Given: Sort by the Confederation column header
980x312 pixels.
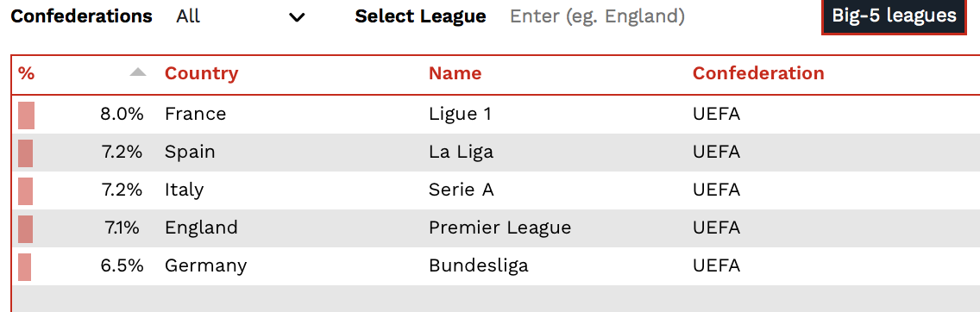Looking at the screenshot, I should click(758, 73).
